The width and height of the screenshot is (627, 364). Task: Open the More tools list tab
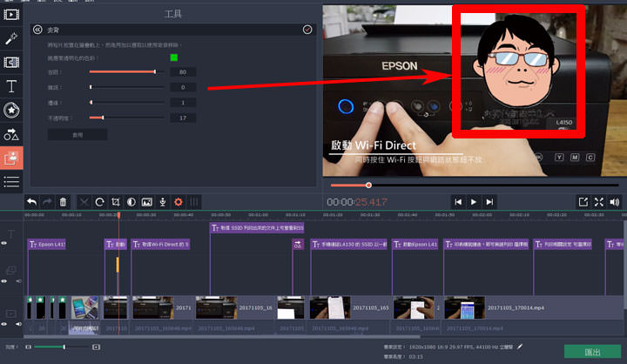(x=11, y=182)
